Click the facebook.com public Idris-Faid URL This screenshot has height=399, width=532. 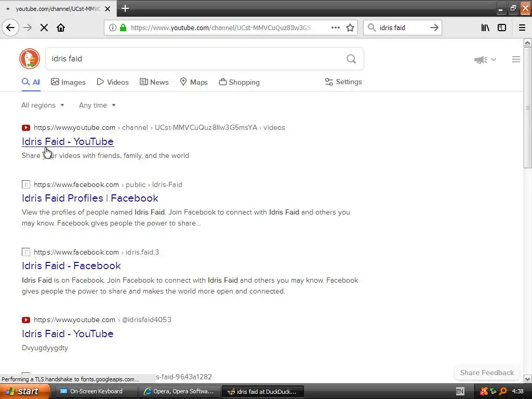pos(108,184)
